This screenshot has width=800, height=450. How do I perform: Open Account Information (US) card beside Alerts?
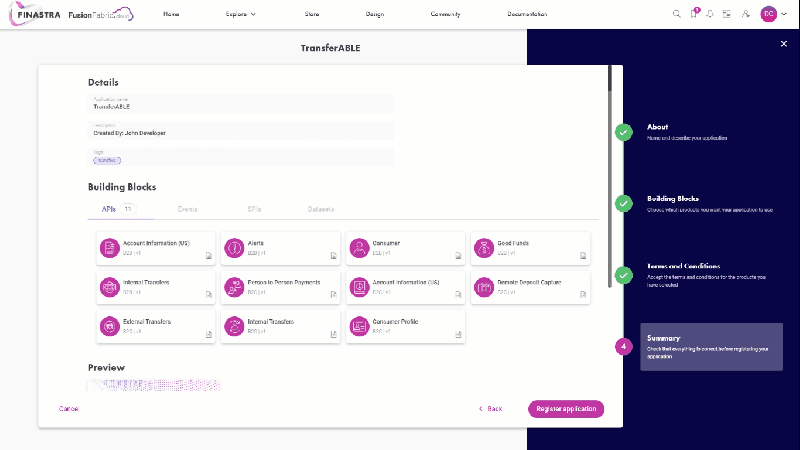[x=156, y=248]
